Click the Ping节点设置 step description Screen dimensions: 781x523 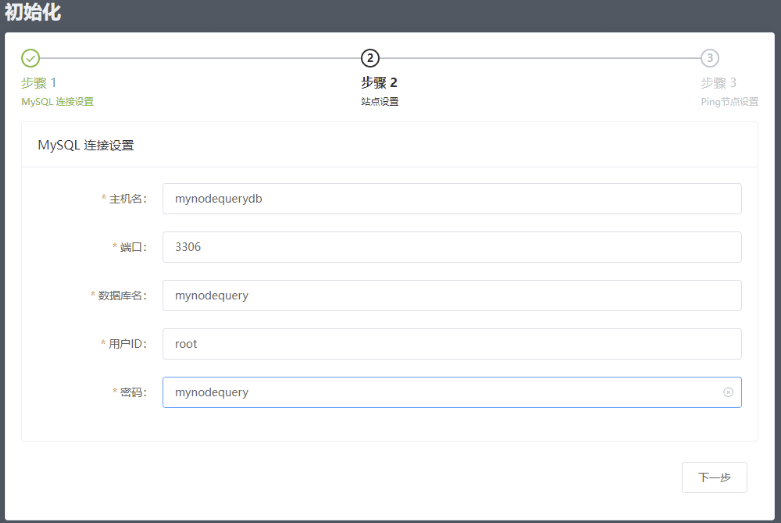click(x=729, y=102)
